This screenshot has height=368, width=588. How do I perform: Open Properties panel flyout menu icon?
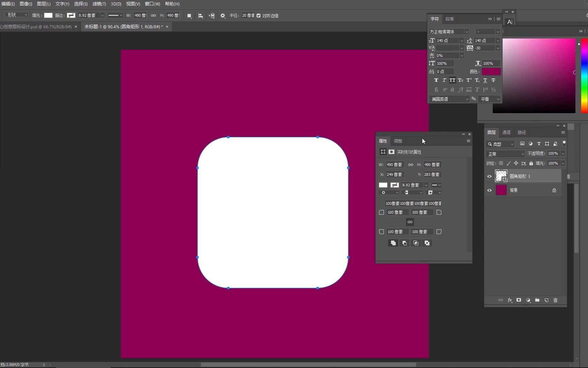click(469, 141)
